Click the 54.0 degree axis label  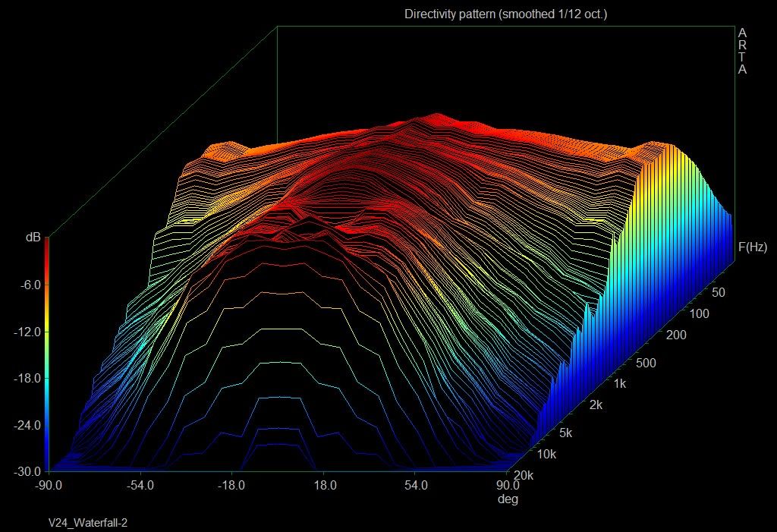[417, 484]
